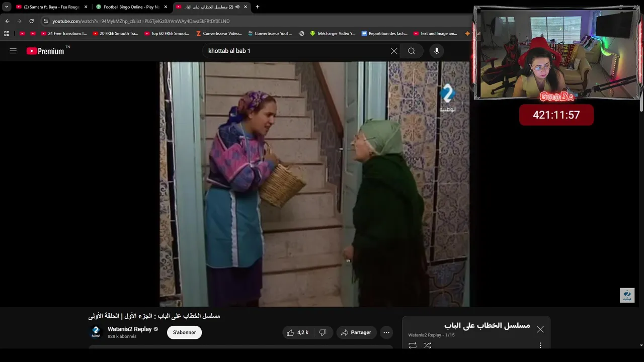Go to YouTube Premium home logo
Image resolution: width=644 pixels, height=362 pixels.
[46, 51]
